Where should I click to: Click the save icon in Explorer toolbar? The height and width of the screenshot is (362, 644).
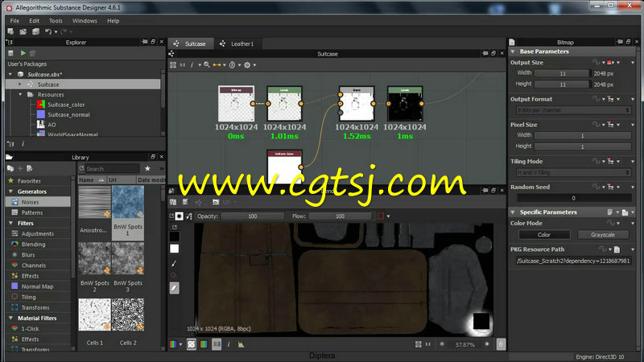11,53
